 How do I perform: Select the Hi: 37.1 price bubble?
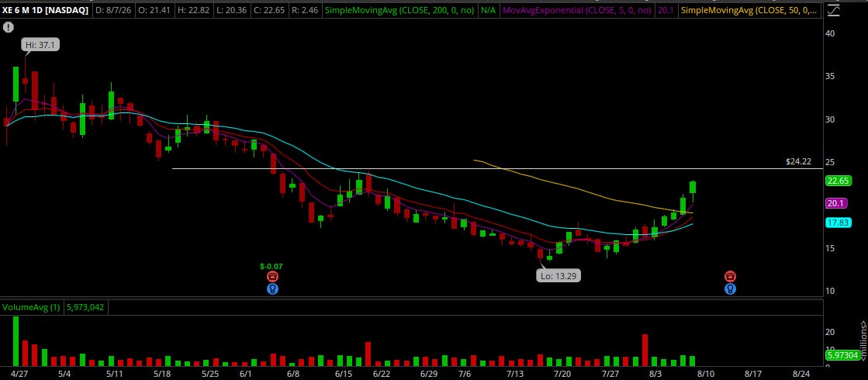pyautogui.click(x=40, y=45)
